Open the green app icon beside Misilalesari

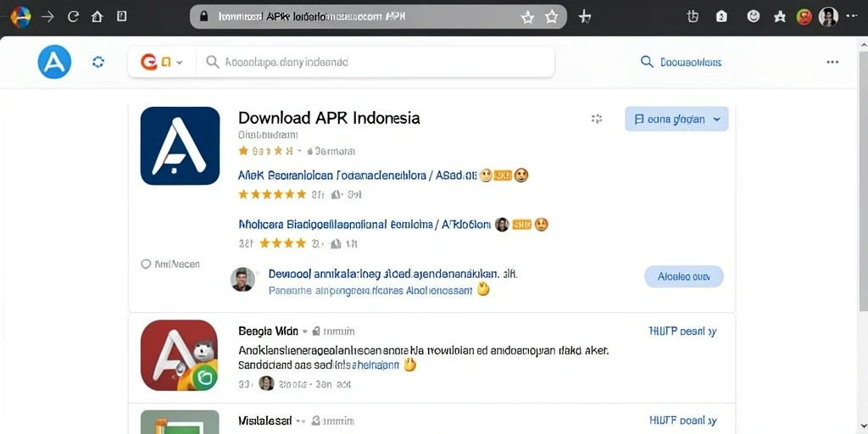pyautogui.click(x=180, y=422)
